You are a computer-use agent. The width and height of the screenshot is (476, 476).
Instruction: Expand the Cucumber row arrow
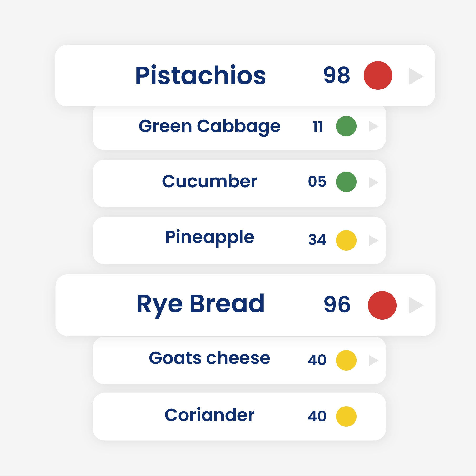click(373, 183)
